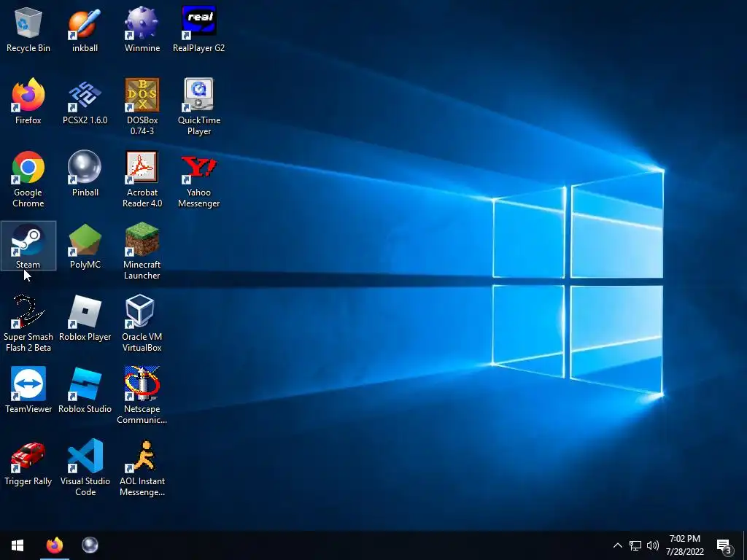The width and height of the screenshot is (747, 560).
Task: Select the PCSX2 1.6.0 shortcut
Action: (x=85, y=102)
